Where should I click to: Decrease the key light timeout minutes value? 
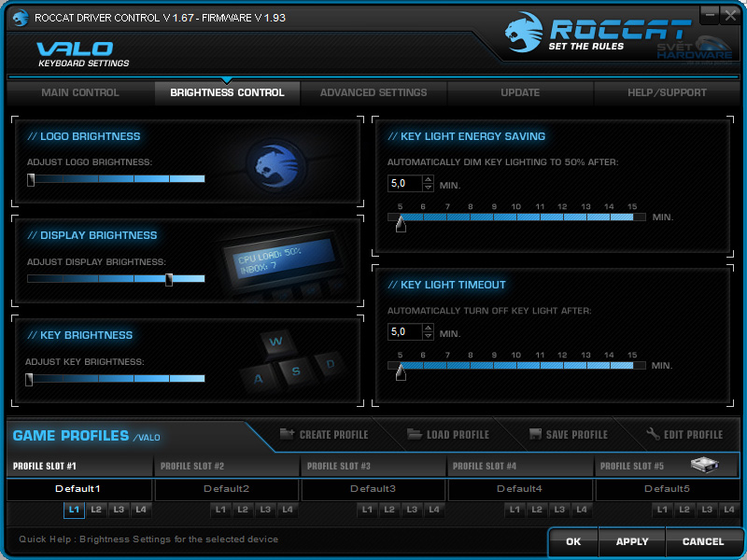tap(428, 337)
